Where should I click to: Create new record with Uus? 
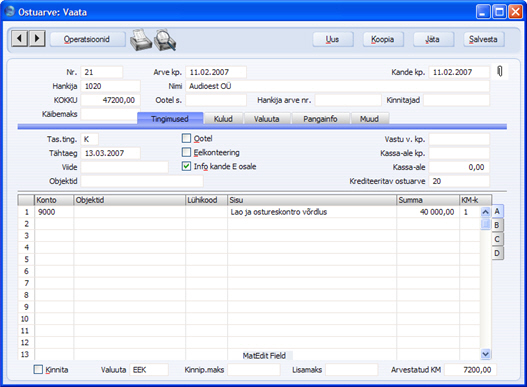point(333,39)
